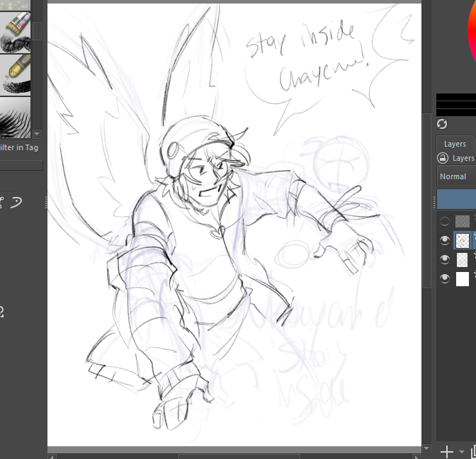Click the canvas vertical scroll-down arrow
Image resolution: width=476 pixels, height=459 pixels.
click(x=426, y=448)
